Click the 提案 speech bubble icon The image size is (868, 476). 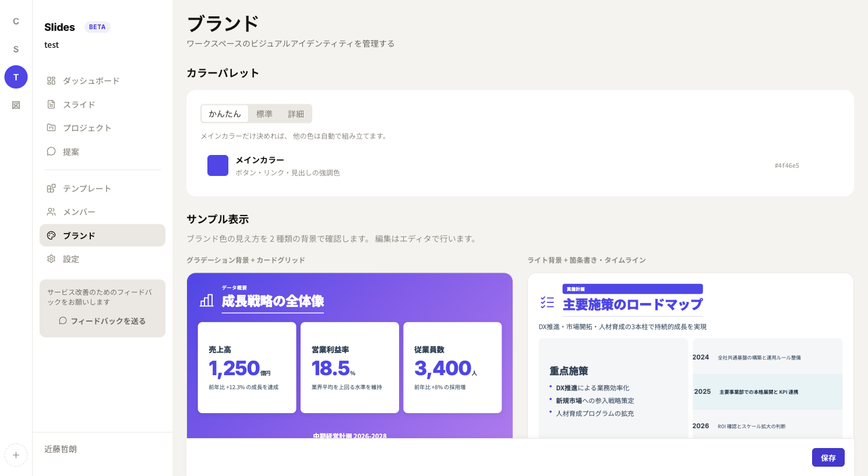coord(51,151)
